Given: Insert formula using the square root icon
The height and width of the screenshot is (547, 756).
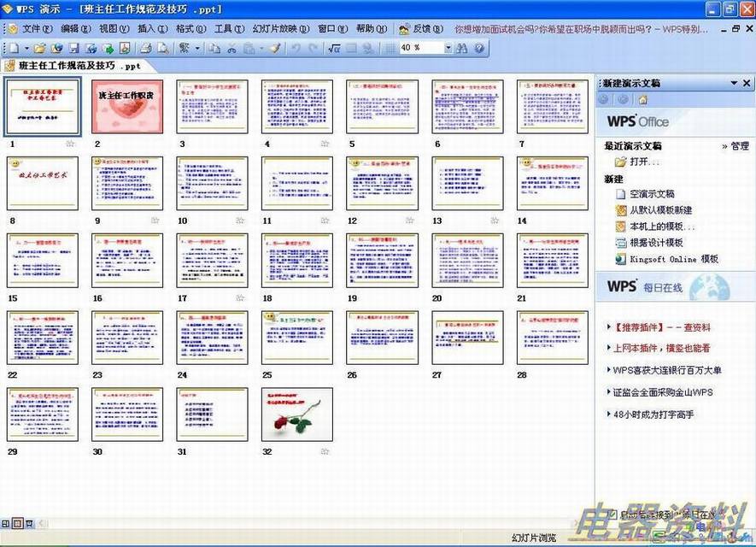Looking at the screenshot, I should click(x=334, y=49).
